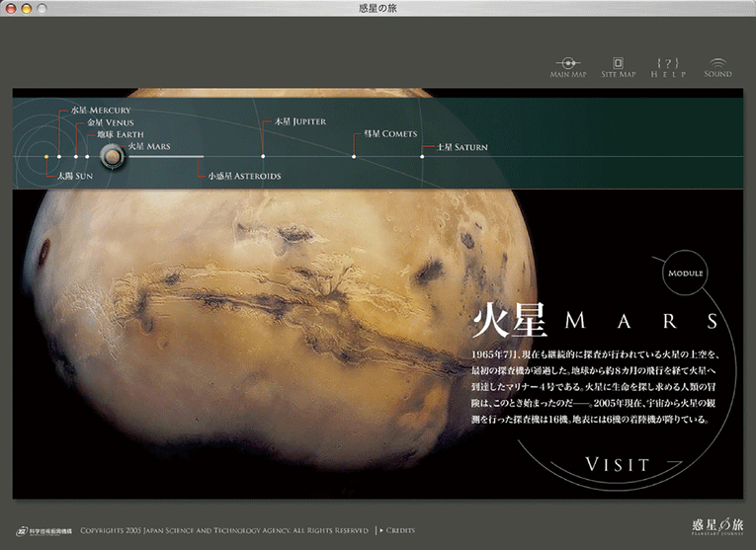The image size is (756, 550).
Task: Open the Main Map icon
Action: pyautogui.click(x=568, y=66)
